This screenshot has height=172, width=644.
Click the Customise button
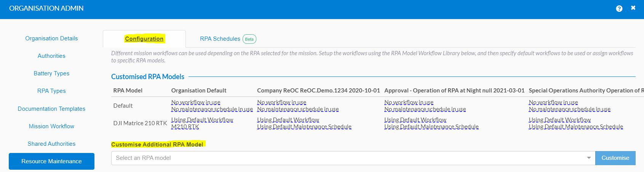point(615,158)
